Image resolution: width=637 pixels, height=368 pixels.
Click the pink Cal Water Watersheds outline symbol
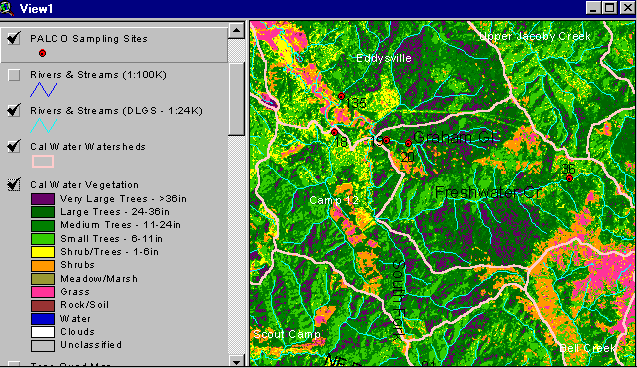coord(43,161)
